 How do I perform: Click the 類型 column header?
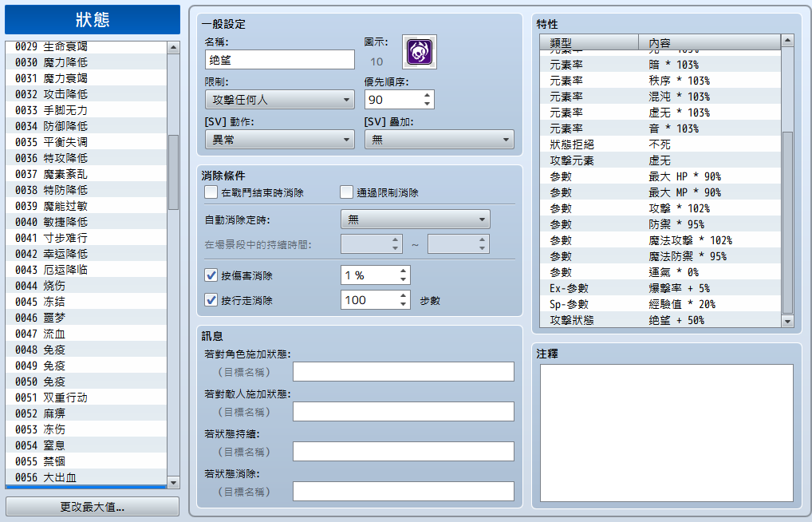[x=589, y=42]
